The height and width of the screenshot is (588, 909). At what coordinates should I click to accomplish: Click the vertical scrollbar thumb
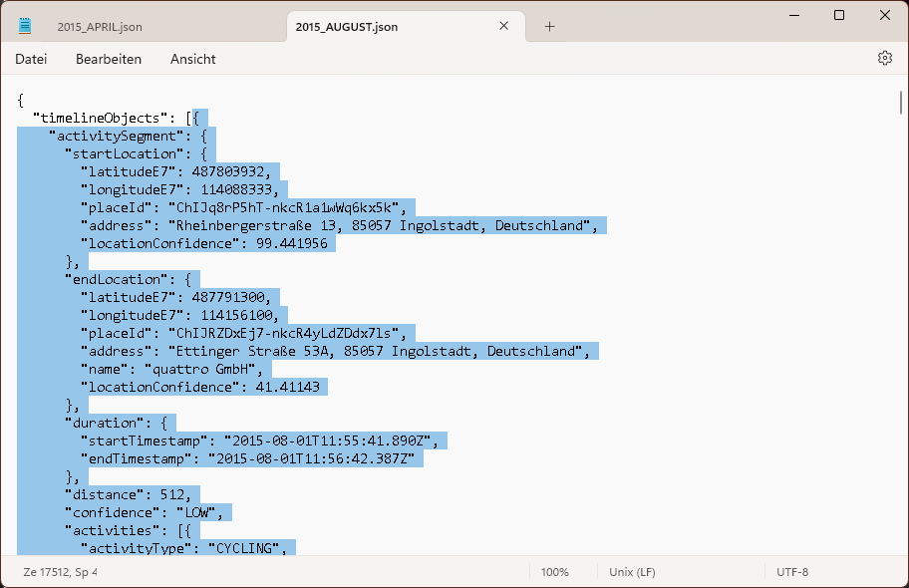(901, 104)
